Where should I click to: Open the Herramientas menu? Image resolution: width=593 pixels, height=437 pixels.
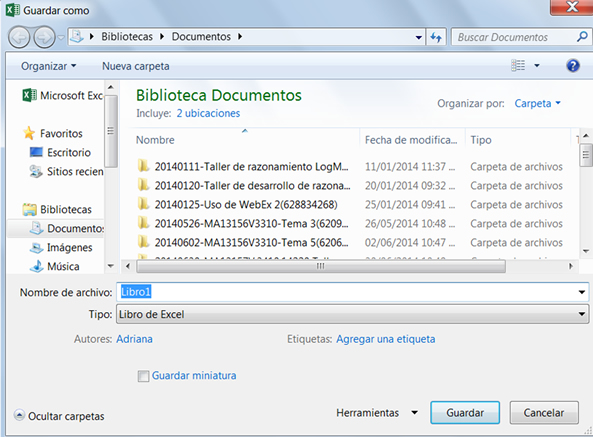pyautogui.click(x=377, y=412)
